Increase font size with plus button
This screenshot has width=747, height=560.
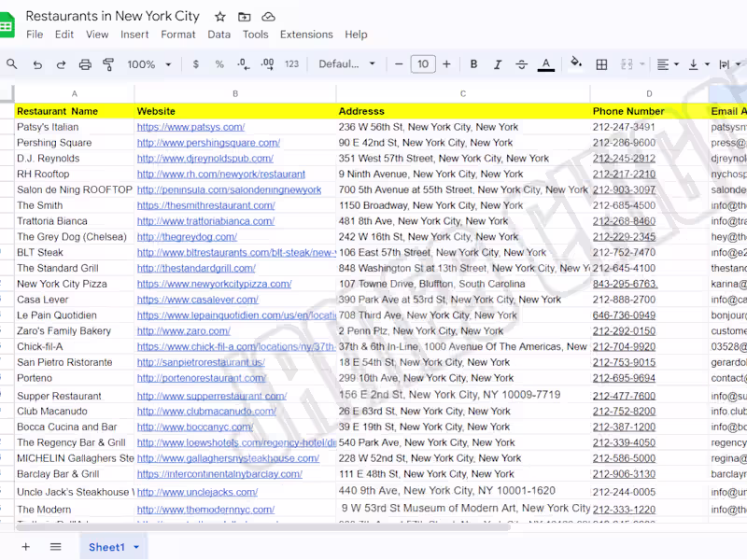click(x=446, y=64)
